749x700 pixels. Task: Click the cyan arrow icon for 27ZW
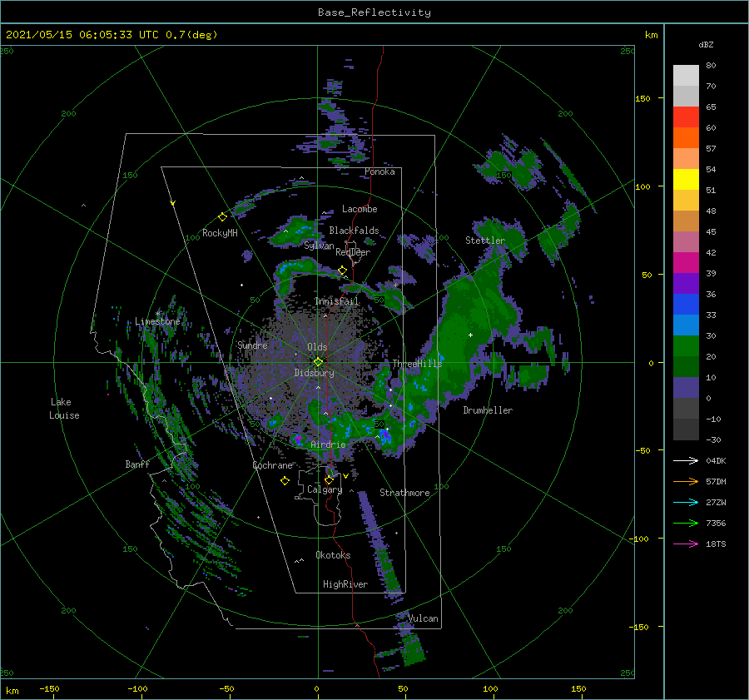pos(686,503)
